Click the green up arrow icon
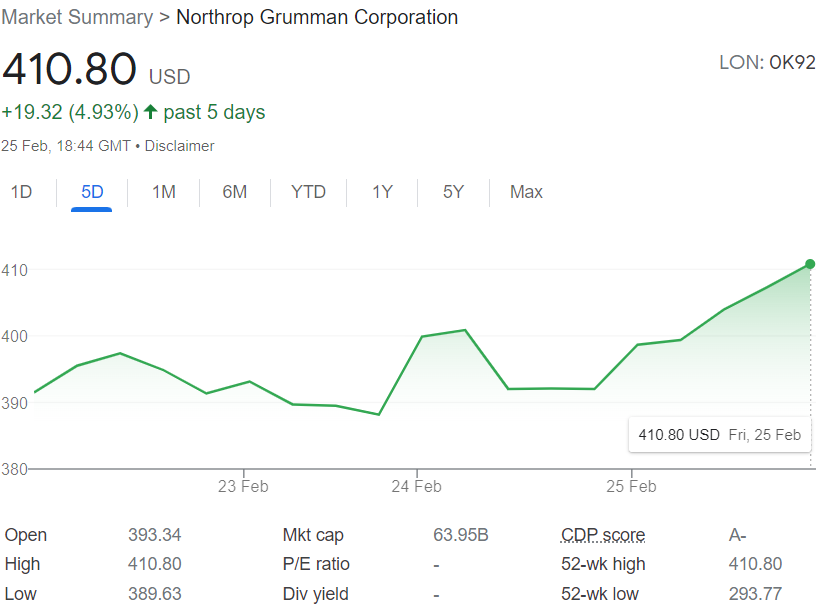 coord(151,112)
